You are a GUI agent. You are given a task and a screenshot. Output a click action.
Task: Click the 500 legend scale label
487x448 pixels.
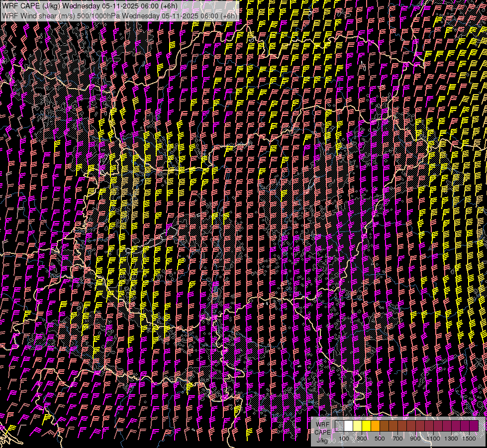(x=380, y=439)
